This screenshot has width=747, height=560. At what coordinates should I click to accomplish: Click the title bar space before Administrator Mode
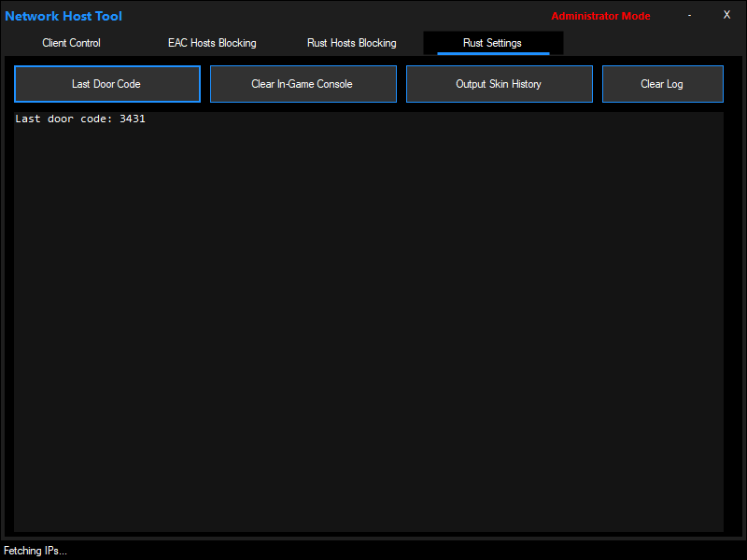[x=336, y=16]
